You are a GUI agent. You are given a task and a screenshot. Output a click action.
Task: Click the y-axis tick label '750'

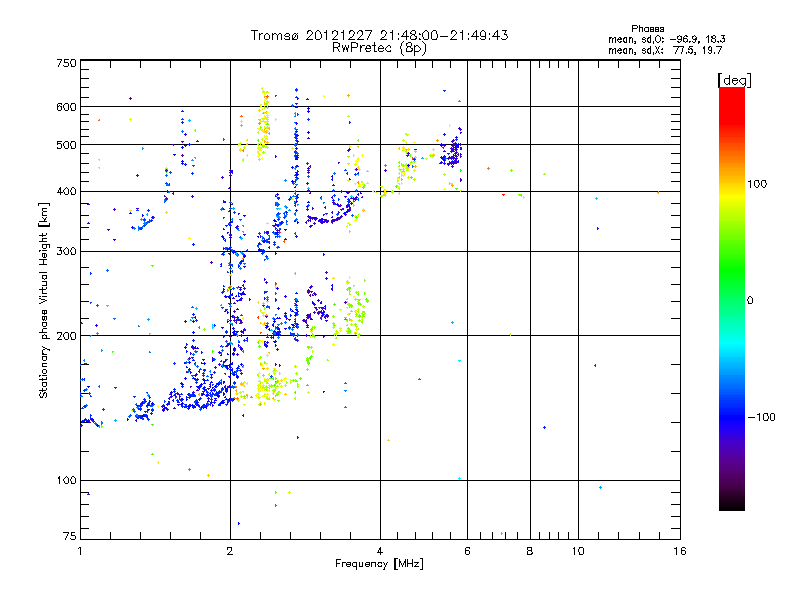coord(66,63)
